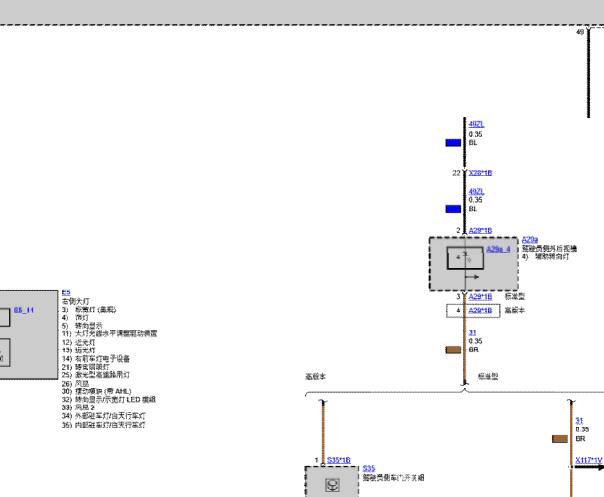This screenshot has height=497, width=604.
Task: Open the A29*1B connector link at pin 3
Action: 480,297
